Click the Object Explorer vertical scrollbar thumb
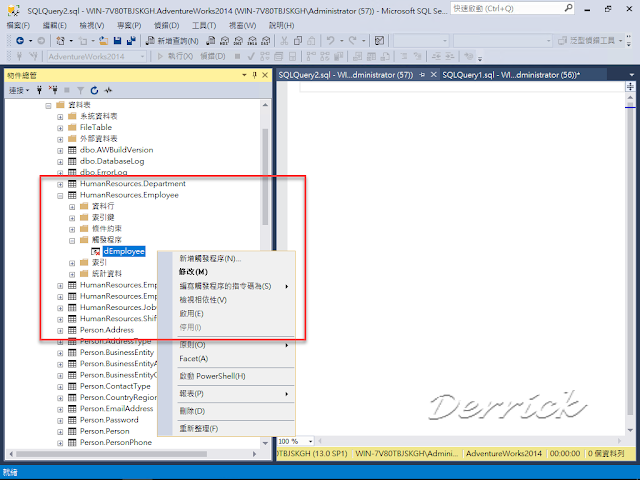Image resolution: width=640 pixels, height=480 pixels. click(265, 176)
